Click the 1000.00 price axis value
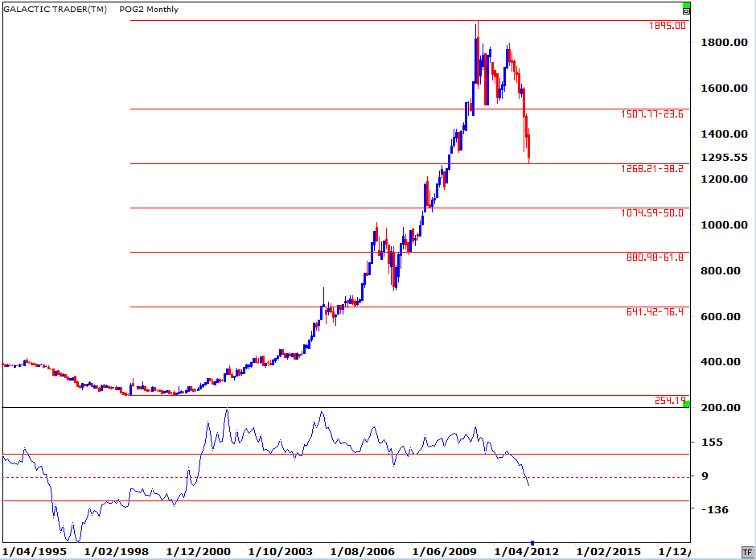This screenshot has height=560, width=756. [x=724, y=224]
